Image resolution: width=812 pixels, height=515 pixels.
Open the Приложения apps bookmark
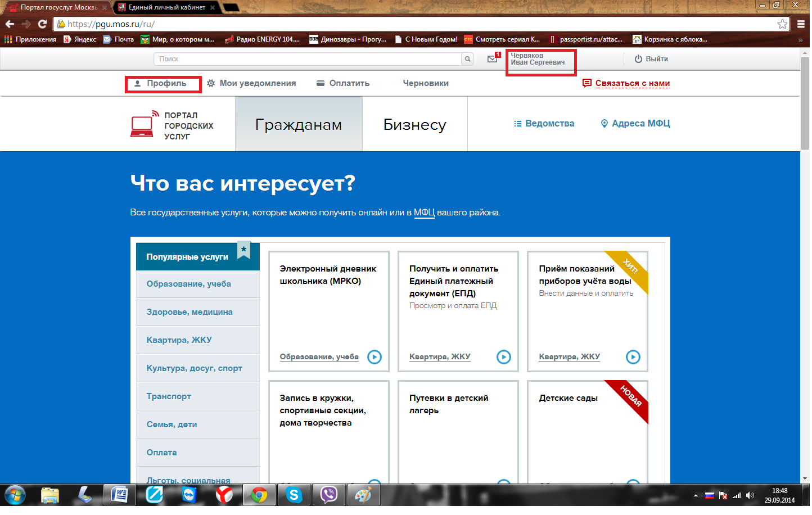(30, 39)
